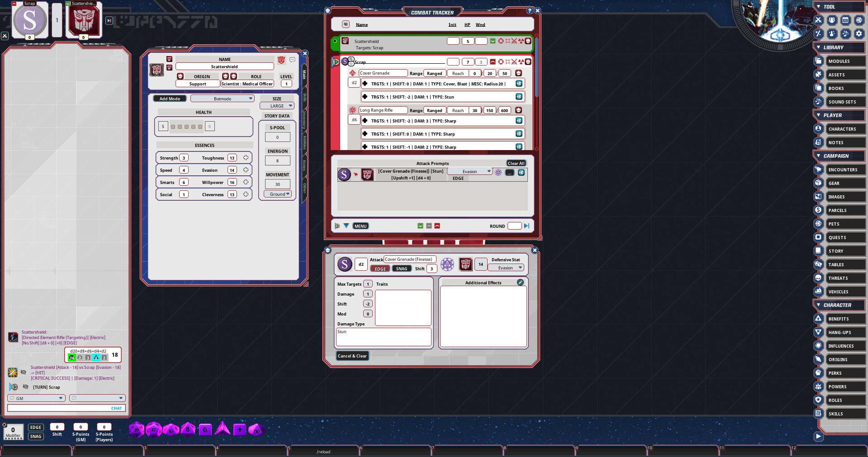Click the targeting reticle on Scattershield's tracker row

501,41
